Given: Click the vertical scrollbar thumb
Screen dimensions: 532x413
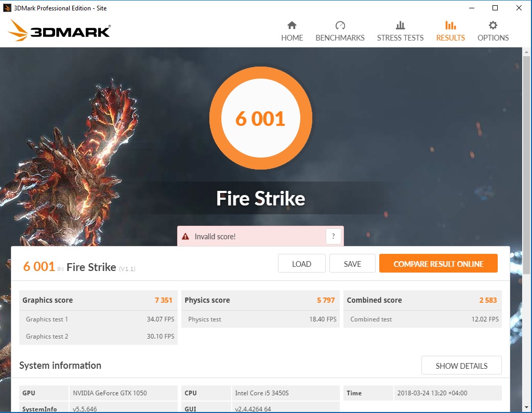Looking at the screenshot, I should pos(527,165).
